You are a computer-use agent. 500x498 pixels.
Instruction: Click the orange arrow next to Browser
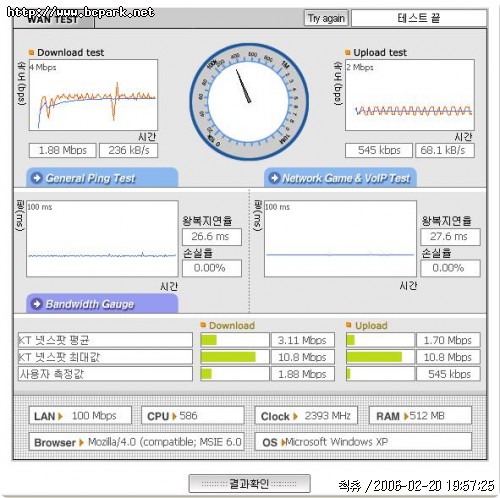point(81,443)
